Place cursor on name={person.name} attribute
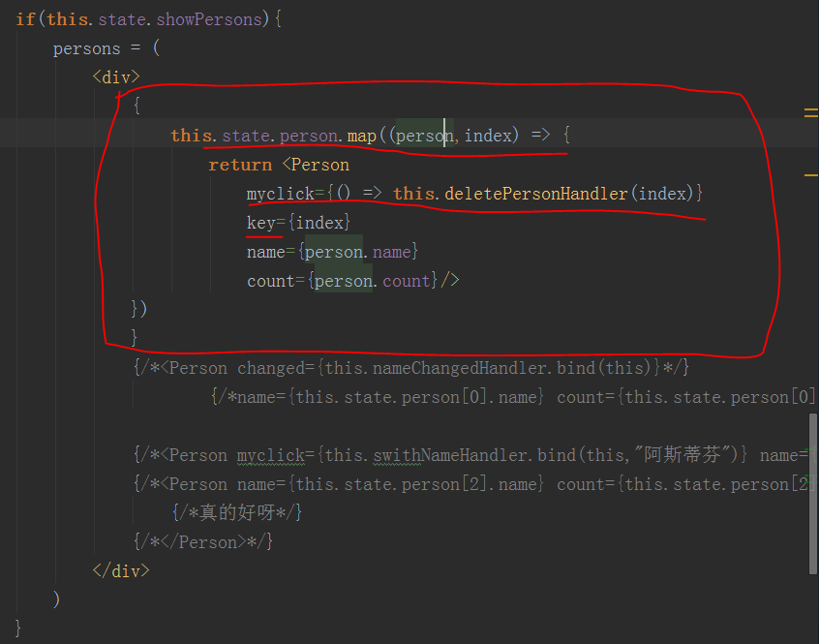819x644 pixels. pyautogui.click(x=332, y=252)
